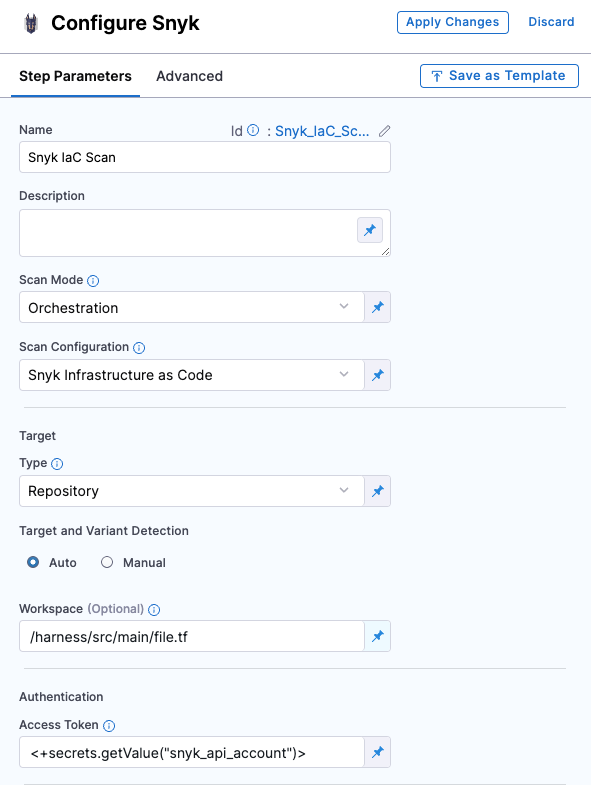Click pin icon beside Scan Configuration dropdown
Screen dimensions: 591x785
(378, 375)
